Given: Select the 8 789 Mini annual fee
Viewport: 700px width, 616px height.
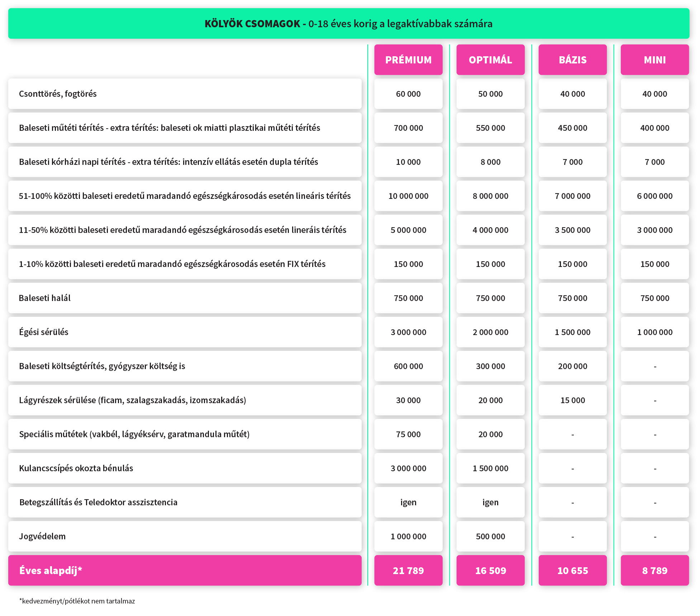Looking at the screenshot, I should 654,570.
